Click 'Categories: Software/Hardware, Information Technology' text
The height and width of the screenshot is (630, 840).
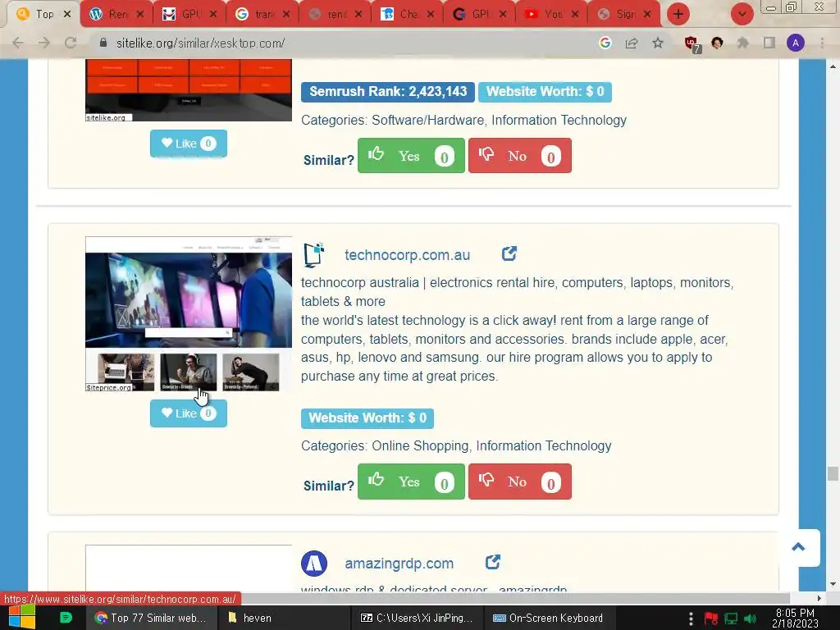(x=464, y=120)
